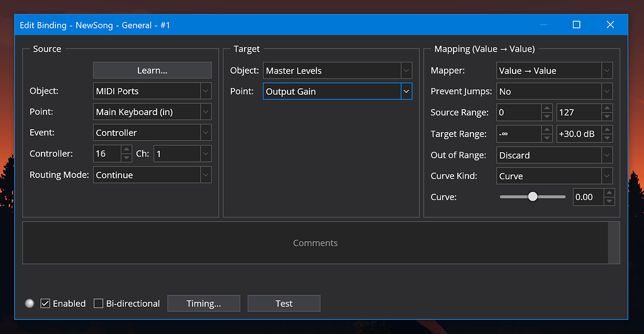Viewport: 644px width, 334px height.
Task: Click the round activity indicator light
Action: coord(30,304)
